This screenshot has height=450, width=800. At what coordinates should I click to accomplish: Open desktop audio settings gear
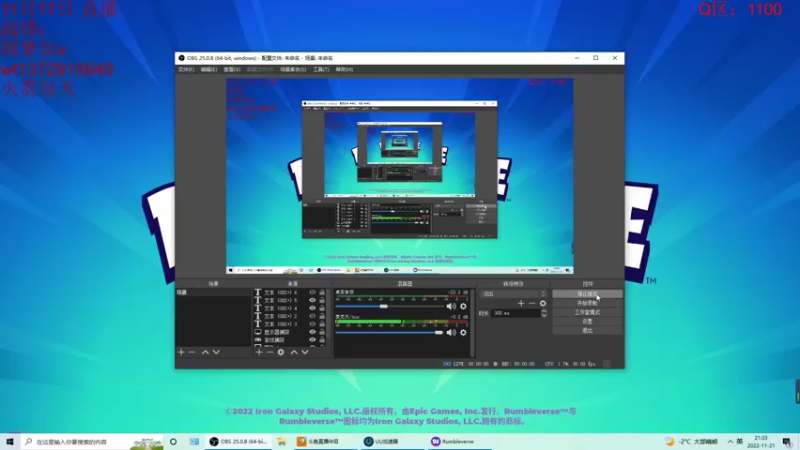(463, 306)
